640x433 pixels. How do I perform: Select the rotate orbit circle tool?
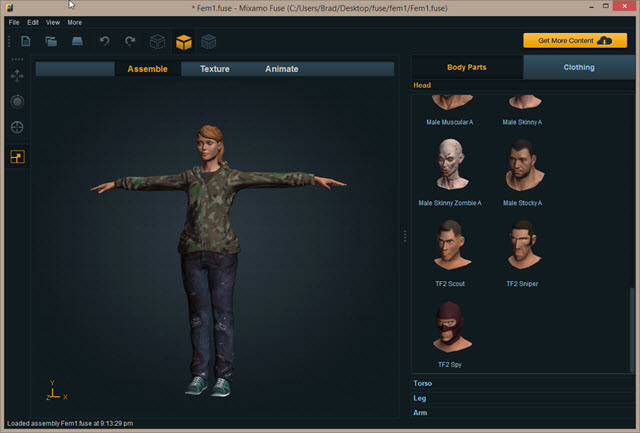(17, 101)
